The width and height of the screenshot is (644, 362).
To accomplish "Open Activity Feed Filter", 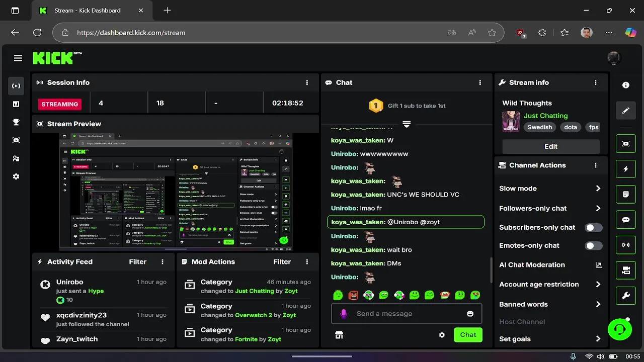I will (138, 262).
